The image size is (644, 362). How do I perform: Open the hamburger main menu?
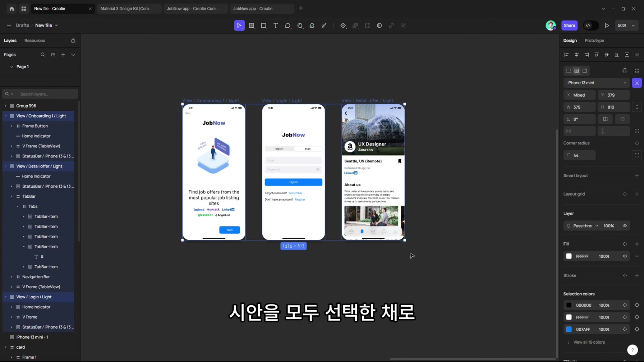[9, 26]
